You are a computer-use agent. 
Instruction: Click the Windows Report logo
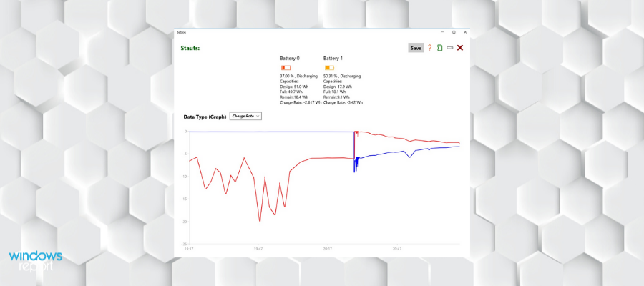coord(36,261)
